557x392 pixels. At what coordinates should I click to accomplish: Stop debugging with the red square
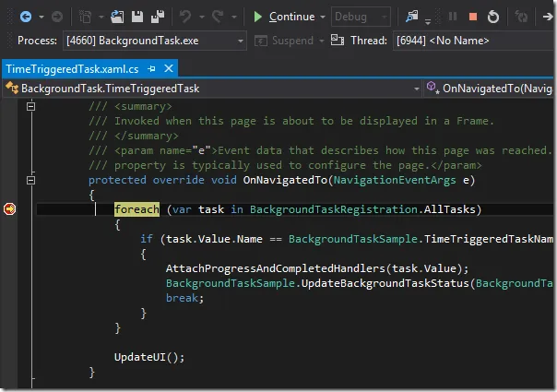pyautogui.click(x=473, y=17)
